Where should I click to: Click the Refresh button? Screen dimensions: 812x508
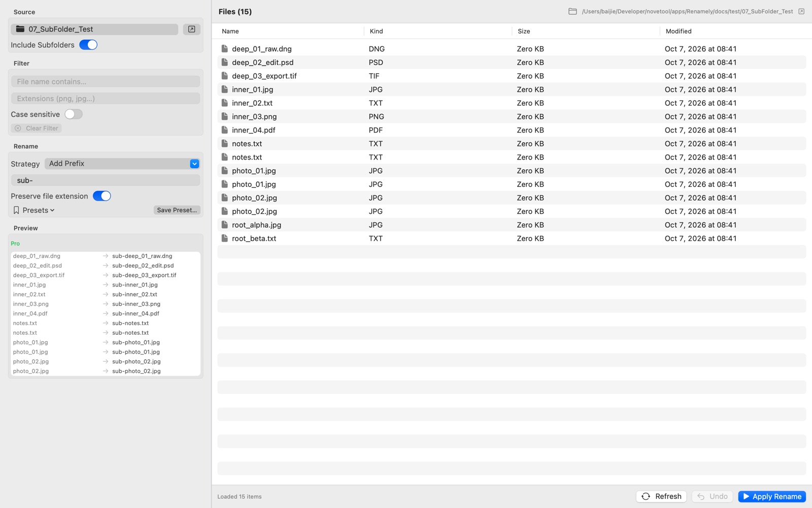click(x=661, y=496)
